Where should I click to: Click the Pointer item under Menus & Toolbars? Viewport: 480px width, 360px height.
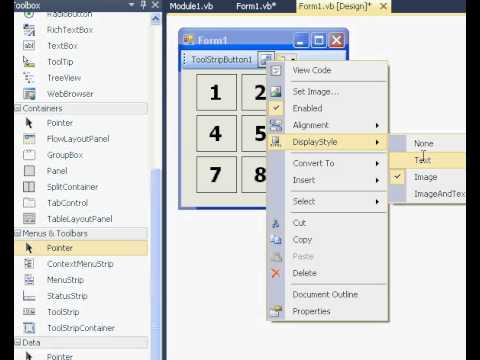pos(81,248)
